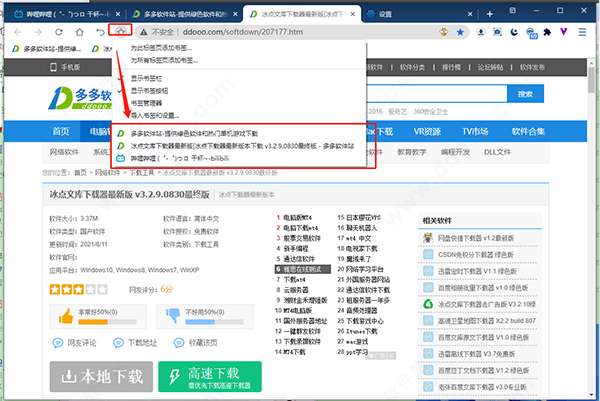Open related software 网盘快捷下载器 v1.2最新版

pos(476,238)
